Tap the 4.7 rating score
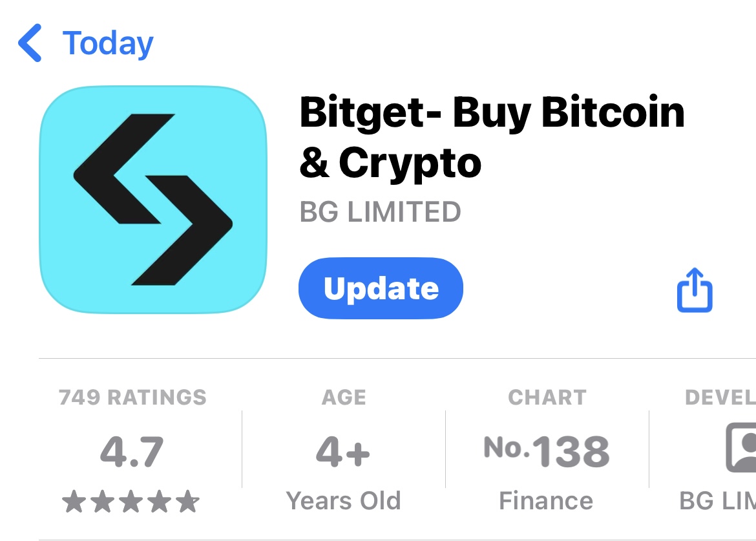The image size is (756, 541). (x=132, y=452)
